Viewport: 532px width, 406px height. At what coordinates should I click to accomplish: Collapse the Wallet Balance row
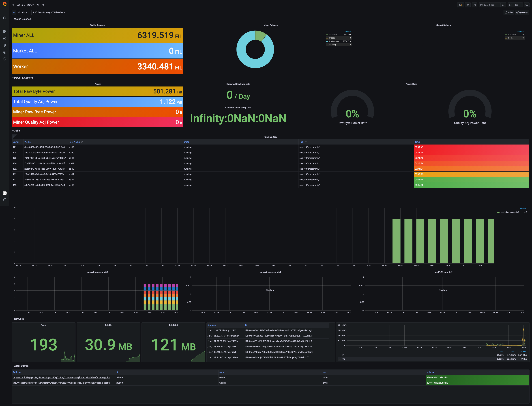(22, 19)
